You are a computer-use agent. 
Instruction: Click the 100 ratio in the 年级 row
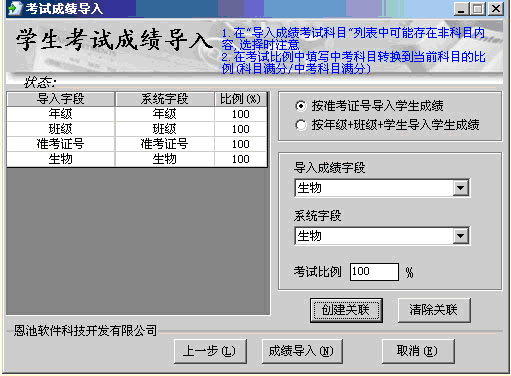coord(240,114)
